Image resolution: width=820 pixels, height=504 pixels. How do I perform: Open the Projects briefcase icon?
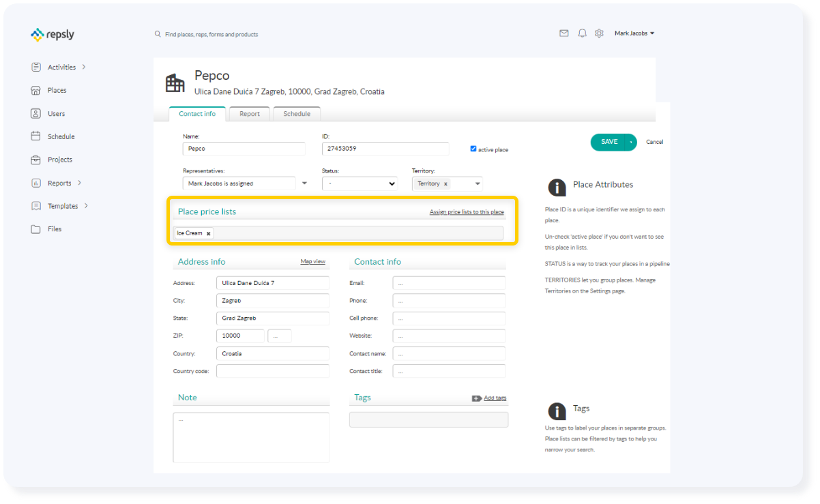pyautogui.click(x=36, y=160)
